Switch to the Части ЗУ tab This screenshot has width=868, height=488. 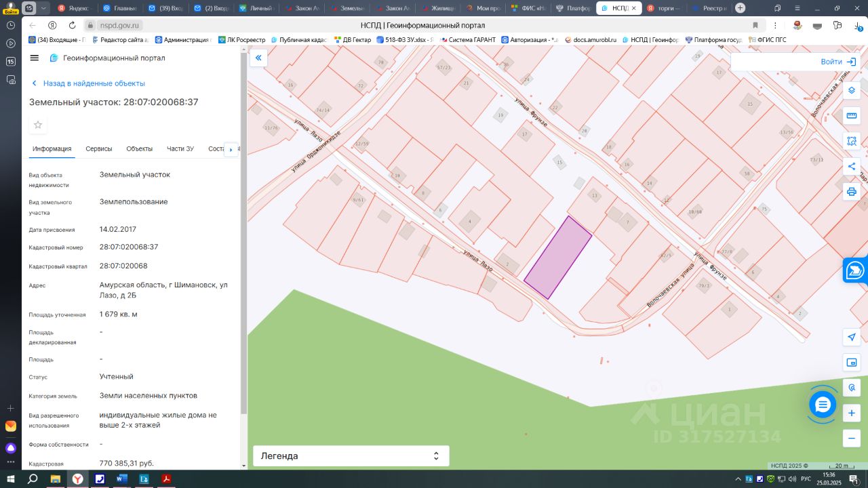pos(180,149)
